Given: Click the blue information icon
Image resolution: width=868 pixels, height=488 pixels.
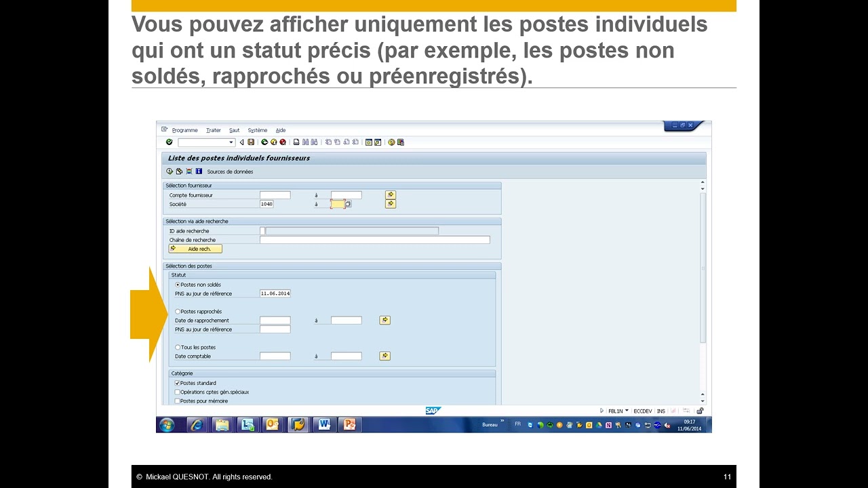Looking at the screenshot, I should click(x=199, y=171).
